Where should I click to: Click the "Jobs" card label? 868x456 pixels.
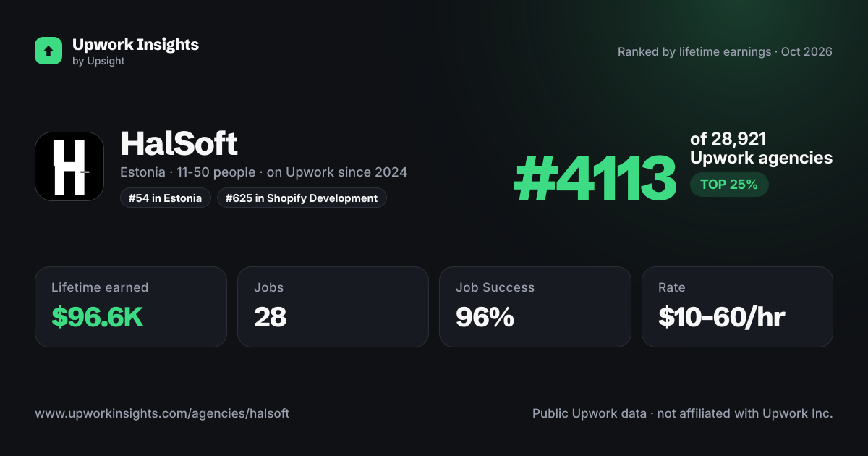pyautogui.click(x=268, y=287)
